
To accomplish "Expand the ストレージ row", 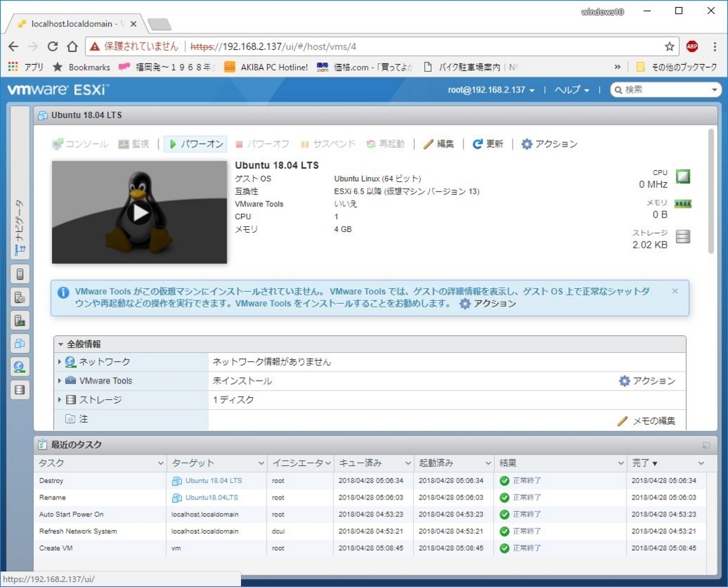I will coord(60,400).
